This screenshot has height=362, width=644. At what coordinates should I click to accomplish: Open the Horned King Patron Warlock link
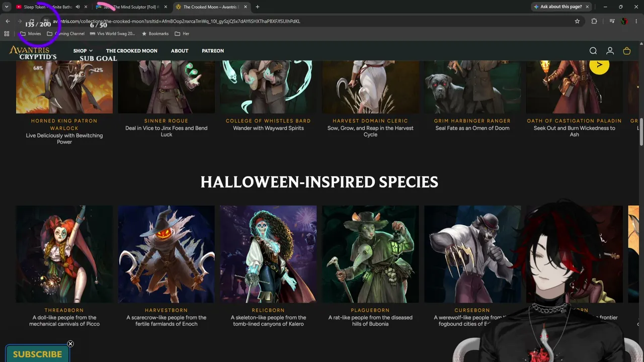pyautogui.click(x=64, y=124)
